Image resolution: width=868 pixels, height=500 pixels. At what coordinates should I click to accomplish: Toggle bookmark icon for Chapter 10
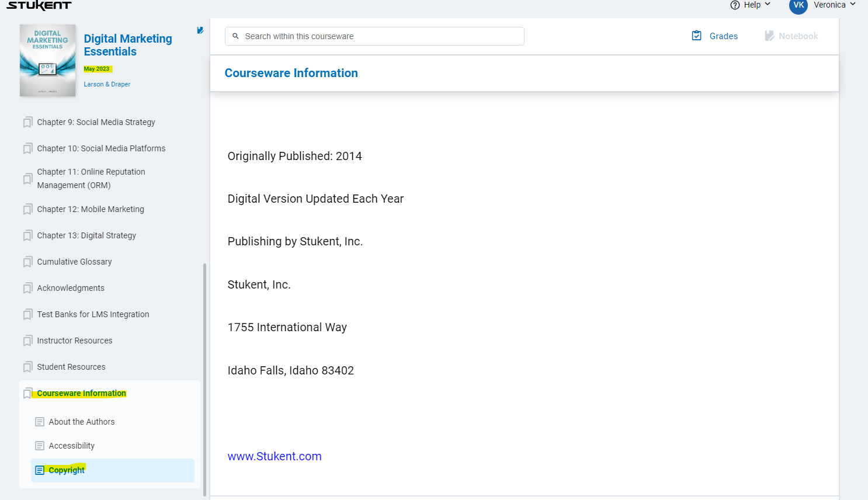(27, 148)
